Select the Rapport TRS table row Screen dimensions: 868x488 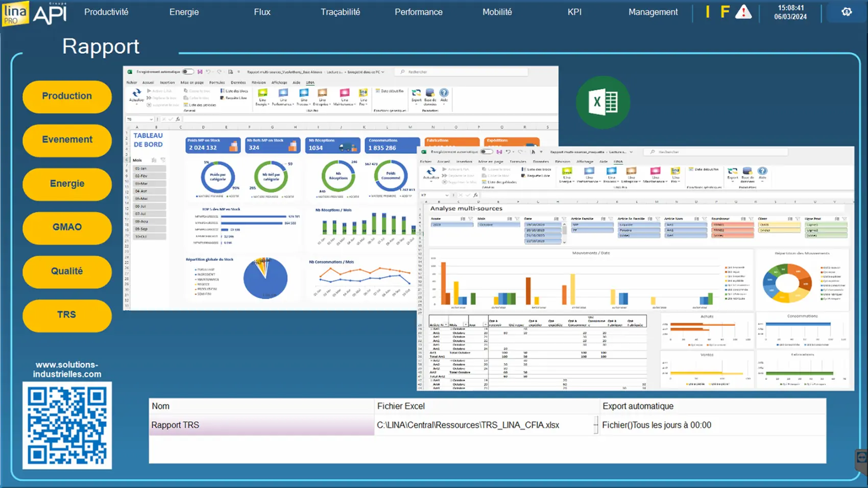[261, 425]
